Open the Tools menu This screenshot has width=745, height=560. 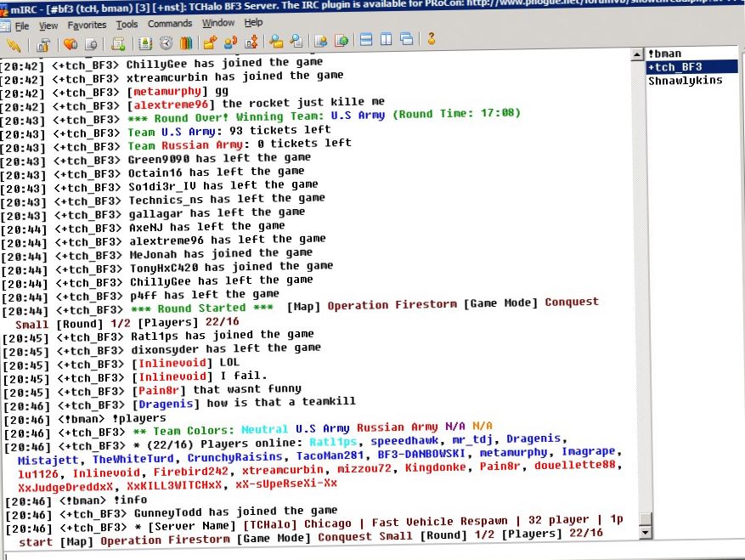pyautogui.click(x=127, y=25)
